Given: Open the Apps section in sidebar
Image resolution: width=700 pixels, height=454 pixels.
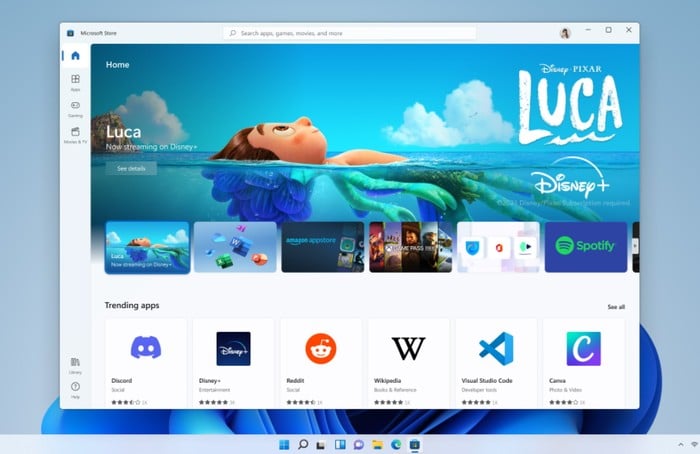Looking at the screenshot, I should tap(75, 83).
